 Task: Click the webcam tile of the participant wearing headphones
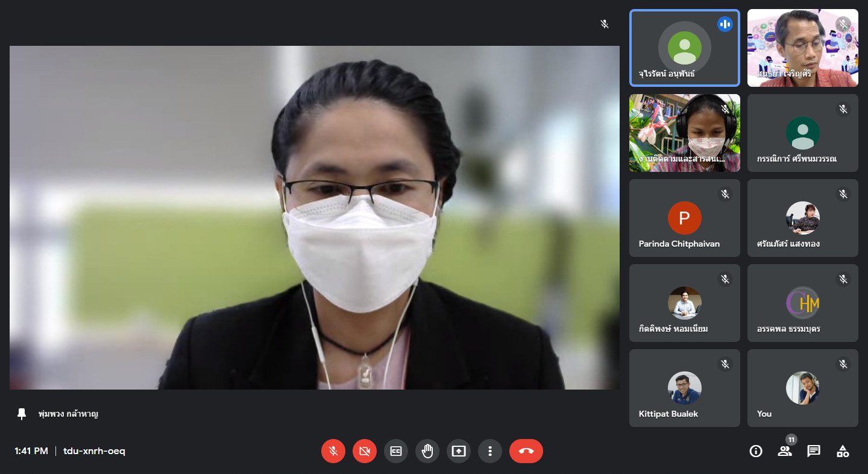click(684, 133)
